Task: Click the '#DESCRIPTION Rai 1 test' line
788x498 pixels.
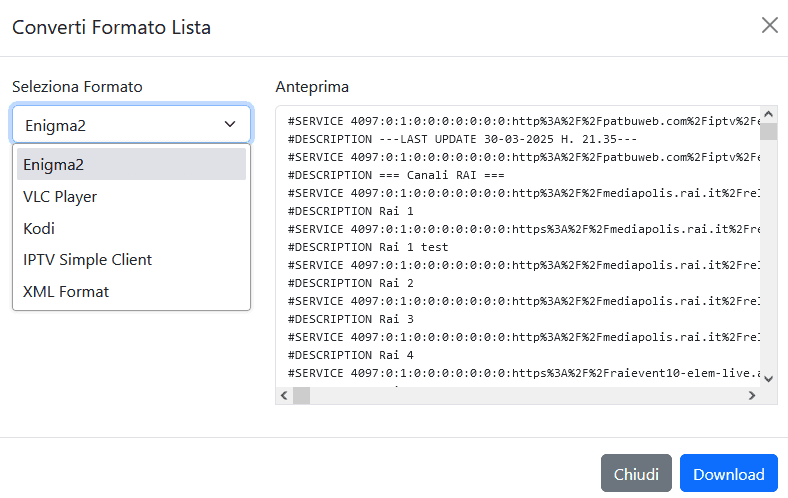Action: (367, 247)
